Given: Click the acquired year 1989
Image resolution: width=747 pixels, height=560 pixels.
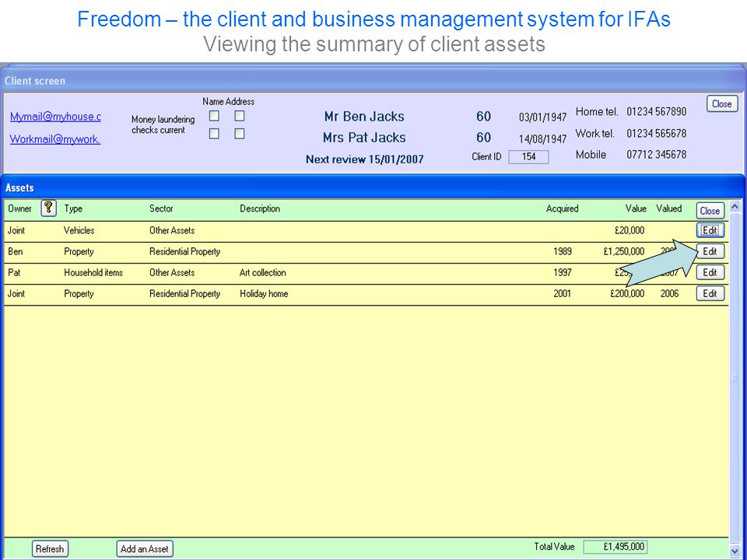Looking at the screenshot, I should click(x=562, y=251).
